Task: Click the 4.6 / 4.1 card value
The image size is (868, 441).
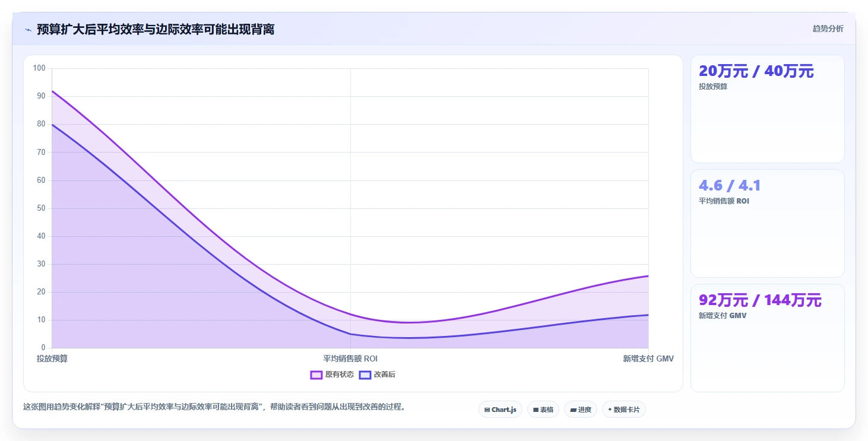Action: [730, 186]
